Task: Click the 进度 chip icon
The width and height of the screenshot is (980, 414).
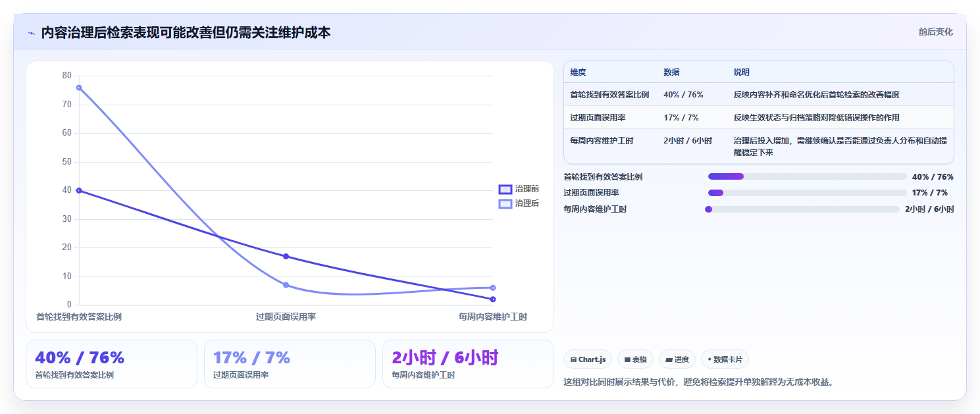Action: click(x=669, y=359)
